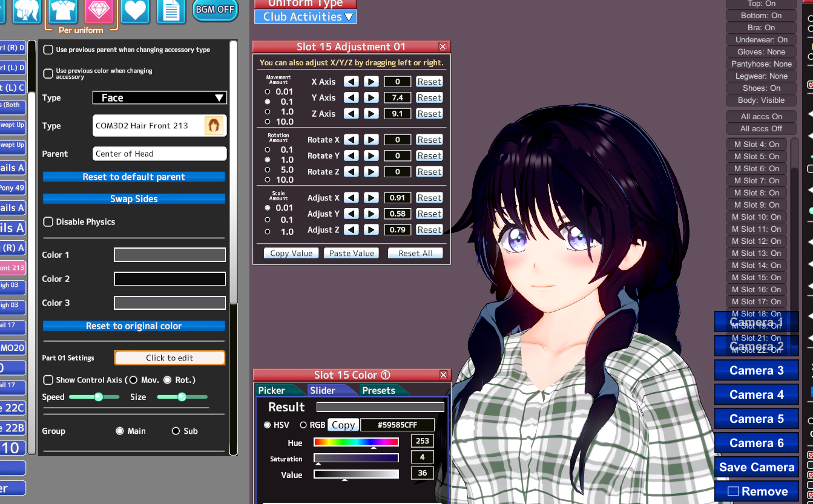The image size is (813, 504).
Task: Enable the Disable Physics checkbox
Action: pos(48,222)
